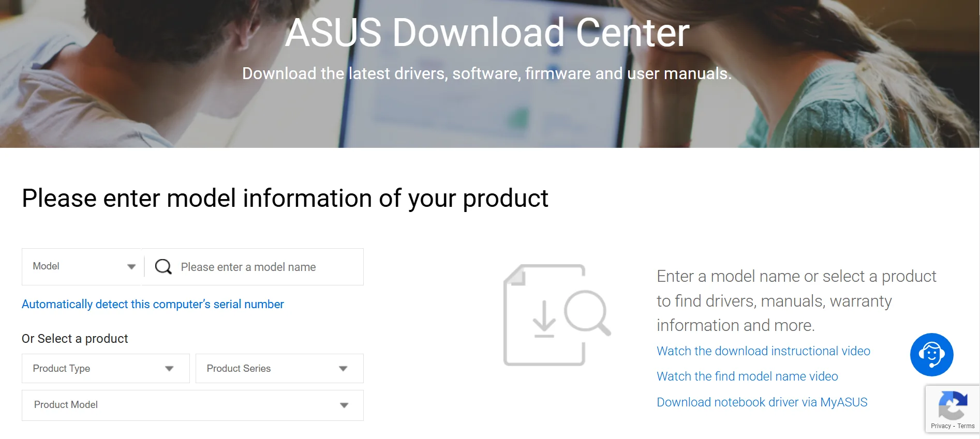Open the Model selector dropdown
The width and height of the screenshot is (980, 439).
pos(81,266)
